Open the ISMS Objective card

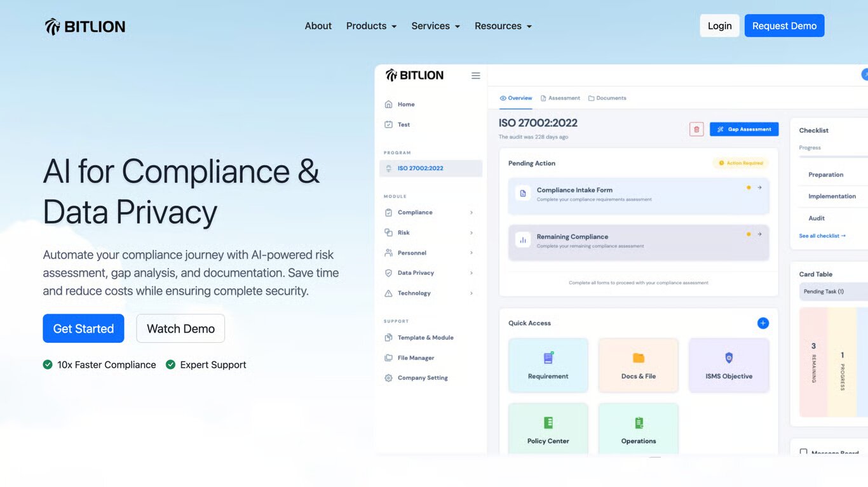pyautogui.click(x=728, y=365)
